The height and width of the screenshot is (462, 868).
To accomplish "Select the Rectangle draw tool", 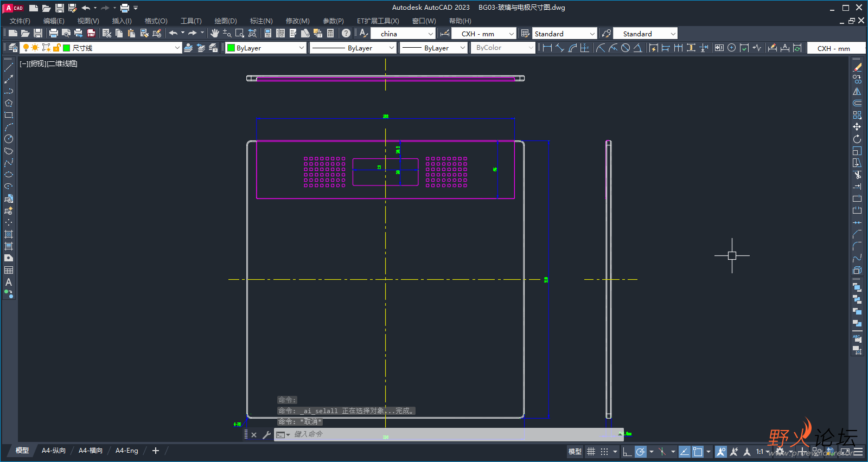I will [9, 115].
